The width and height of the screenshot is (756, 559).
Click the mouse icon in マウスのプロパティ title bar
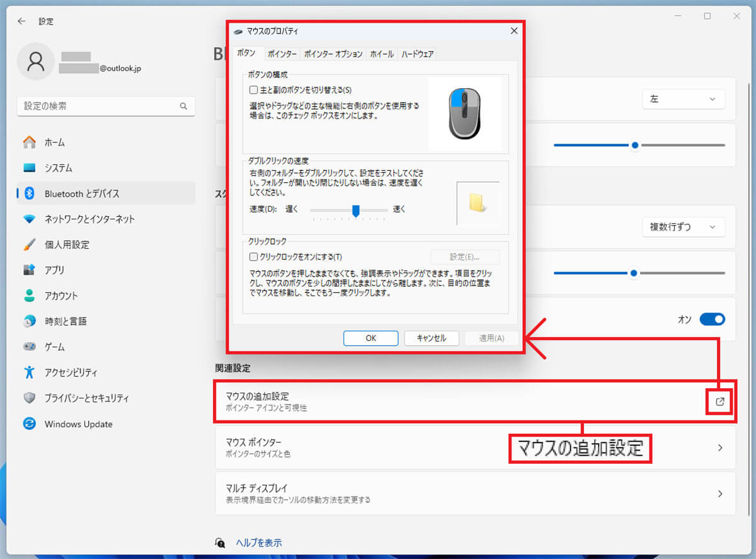coord(238,31)
